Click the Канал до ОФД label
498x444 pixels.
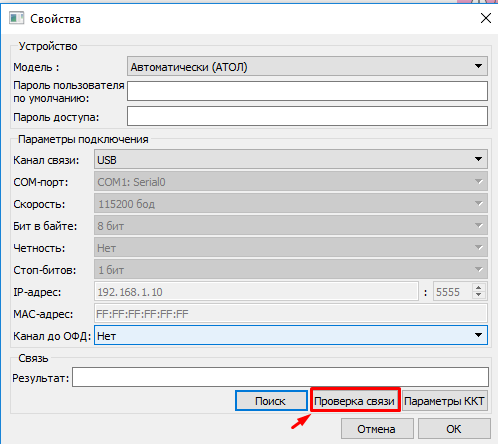52,336
